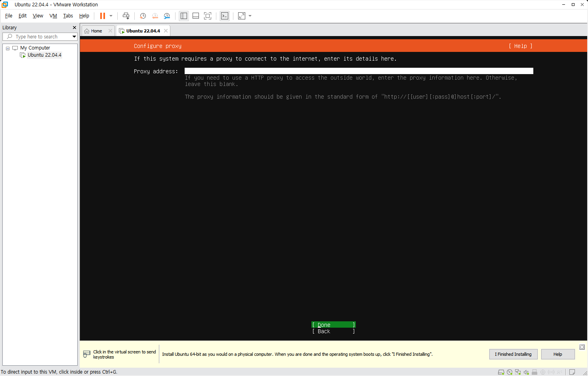Toggle the Library sidebar view icon
The height and width of the screenshot is (376, 588).
click(x=184, y=16)
